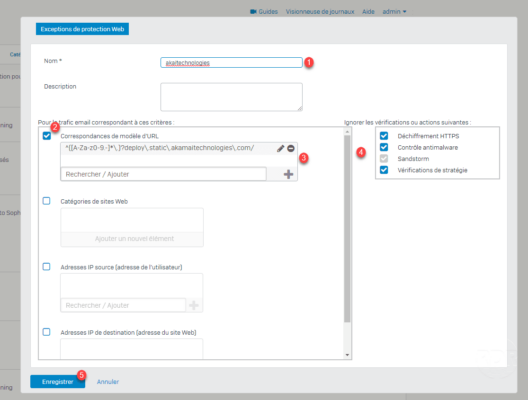Add URL pattern with plus icon
Image resolution: width=528 pixels, height=400 pixels.
click(288, 174)
